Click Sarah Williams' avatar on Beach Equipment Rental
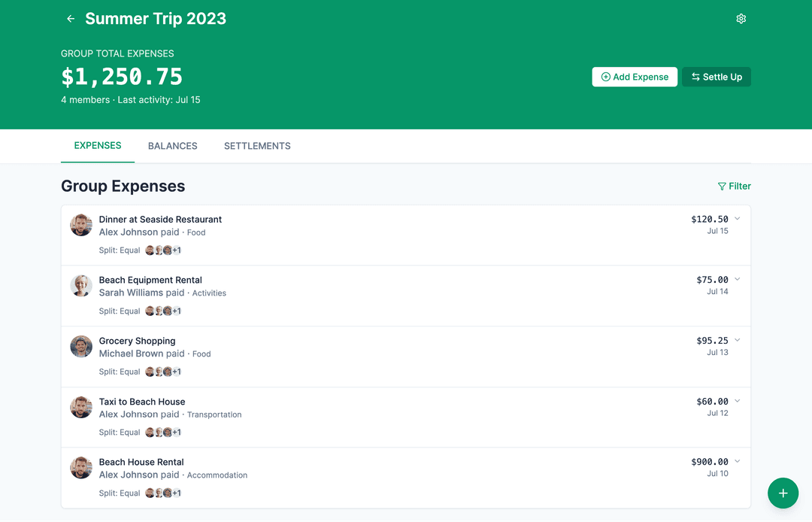 tap(80, 286)
